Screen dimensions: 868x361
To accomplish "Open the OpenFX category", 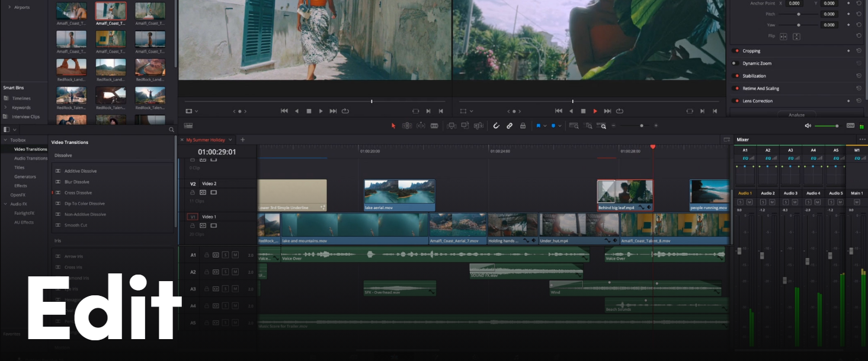I will (18, 195).
